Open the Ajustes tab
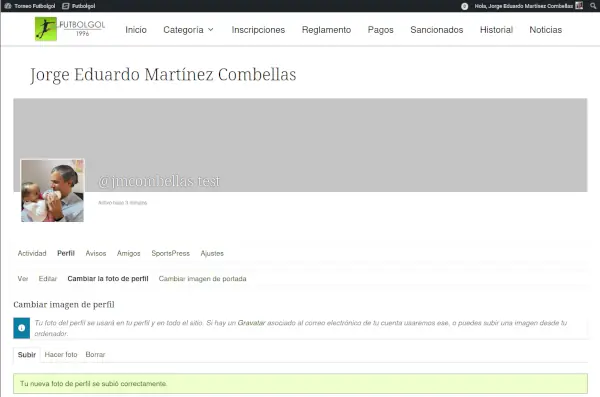Image resolution: width=600 pixels, height=397 pixels. click(212, 253)
